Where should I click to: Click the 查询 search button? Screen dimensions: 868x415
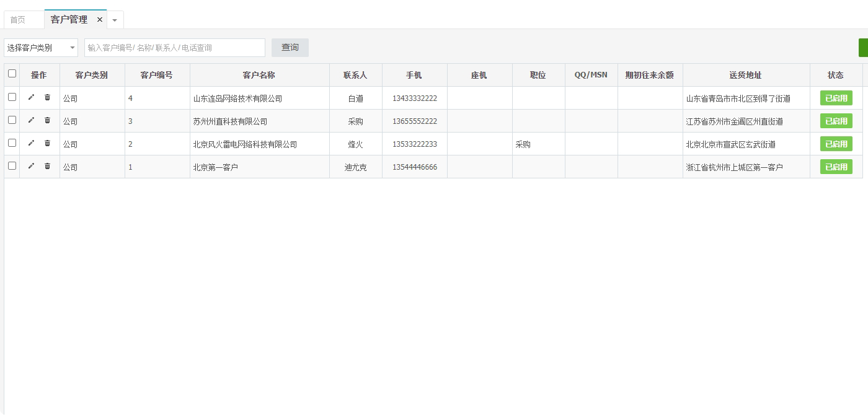[x=290, y=48]
